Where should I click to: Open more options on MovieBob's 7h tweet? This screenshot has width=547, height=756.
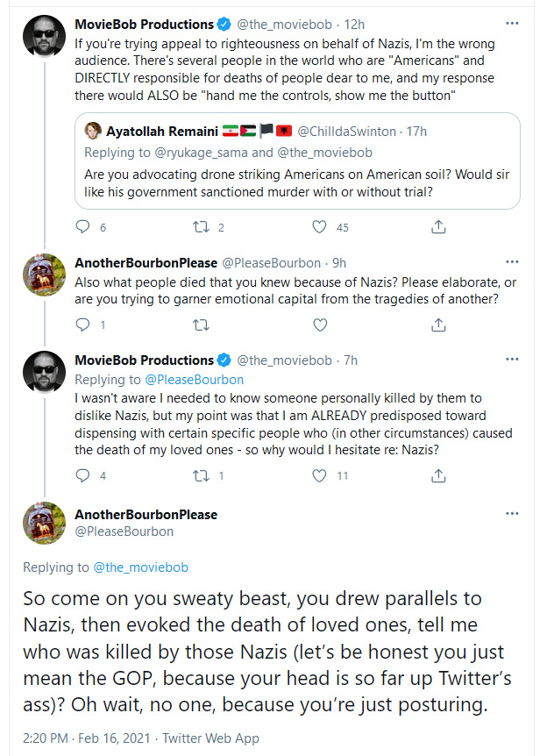tap(512, 360)
